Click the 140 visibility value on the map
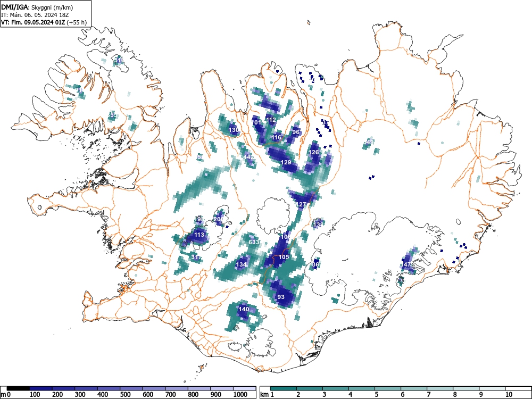The width and height of the screenshot is (532, 399). pos(244,309)
